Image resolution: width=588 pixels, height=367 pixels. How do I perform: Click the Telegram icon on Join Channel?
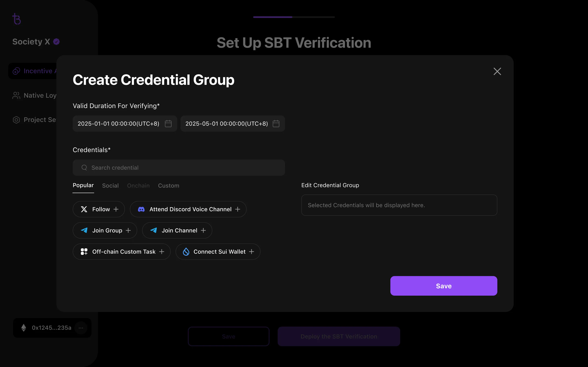click(154, 230)
